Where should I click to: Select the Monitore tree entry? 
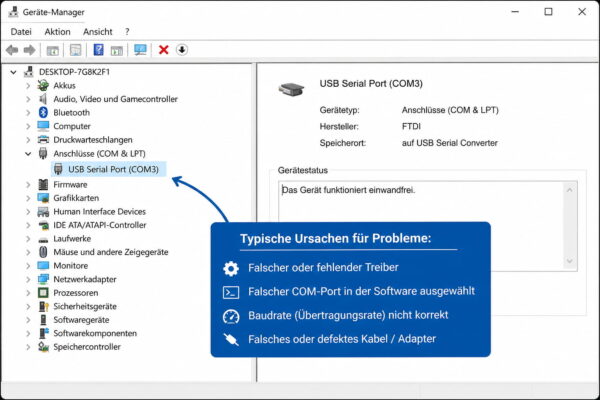click(70, 265)
